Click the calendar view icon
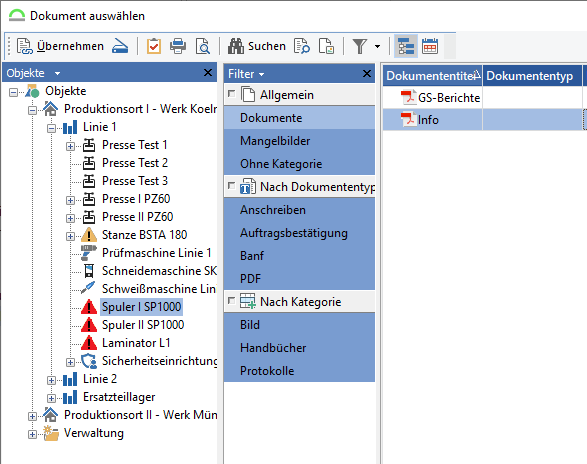 tap(430, 46)
